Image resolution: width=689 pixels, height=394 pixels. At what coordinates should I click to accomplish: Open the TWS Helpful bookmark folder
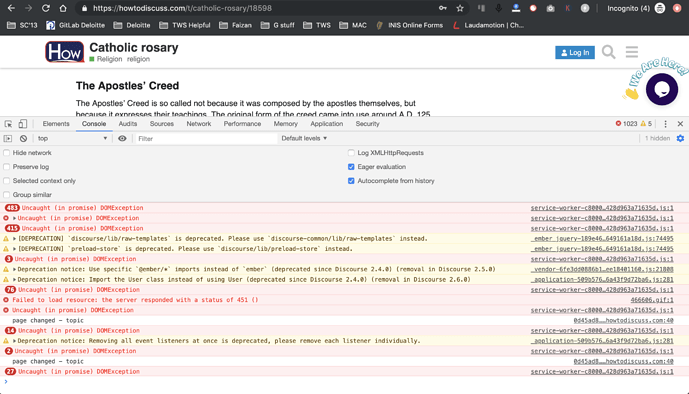[x=185, y=25]
